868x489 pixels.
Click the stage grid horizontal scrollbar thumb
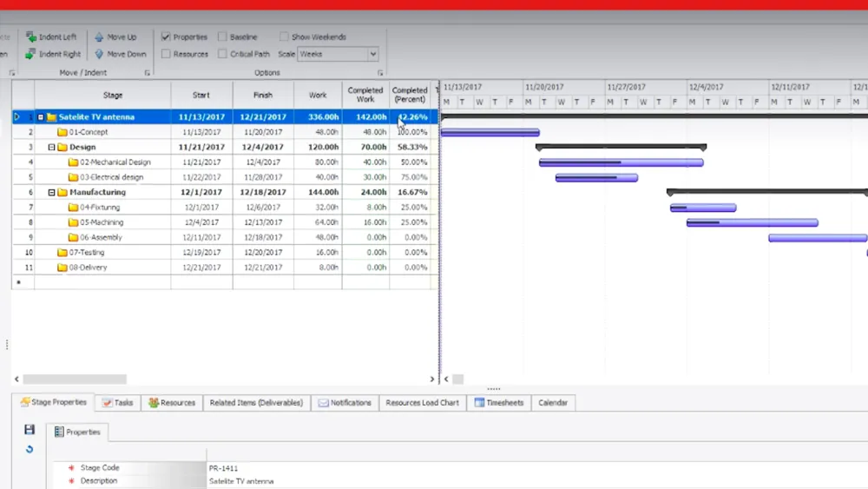75,380
